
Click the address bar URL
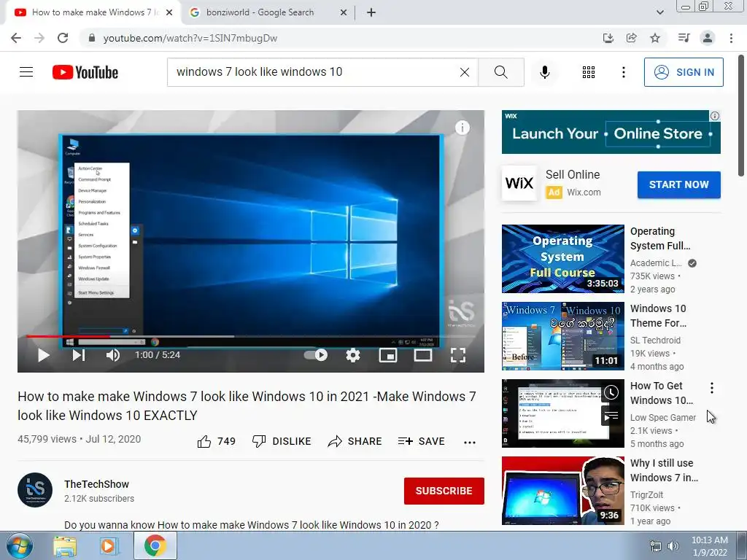pos(190,38)
